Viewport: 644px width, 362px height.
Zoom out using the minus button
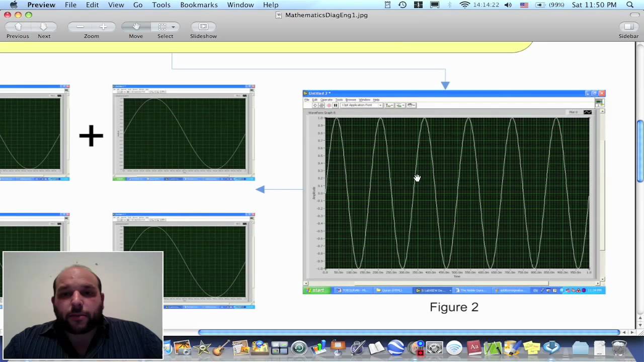point(80,26)
